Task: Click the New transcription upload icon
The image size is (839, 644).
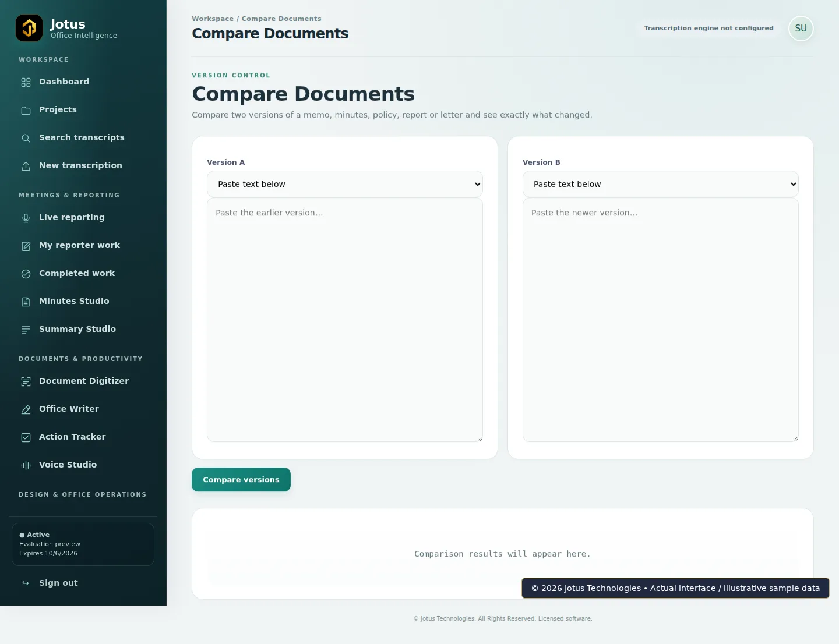Action: pyautogui.click(x=26, y=166)
